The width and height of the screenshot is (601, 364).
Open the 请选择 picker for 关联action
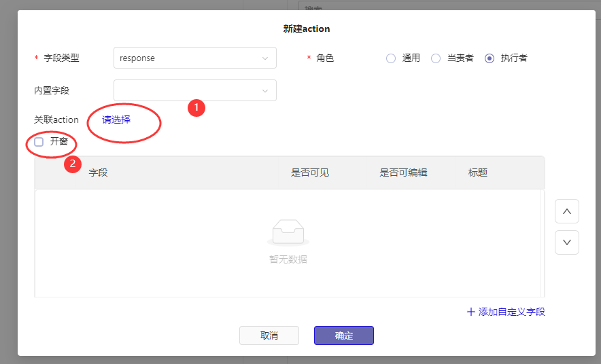tap(116, 120)
